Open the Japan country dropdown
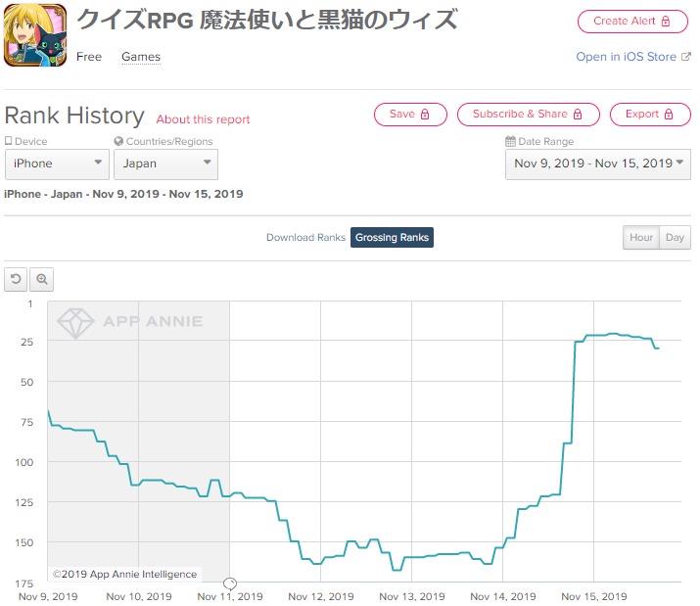Image resolution: width=700 pixels, height=606 pixels. pos(165,163)
